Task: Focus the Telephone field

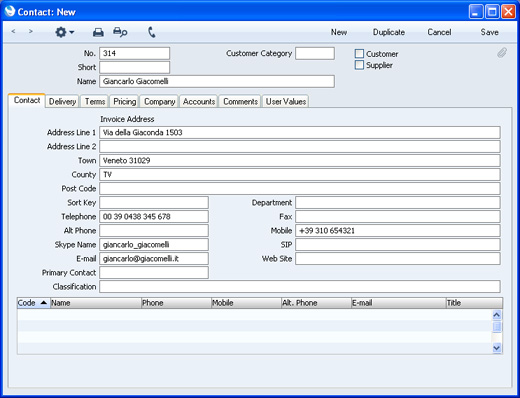Action: pyautogui.click(x=154, y=217)
